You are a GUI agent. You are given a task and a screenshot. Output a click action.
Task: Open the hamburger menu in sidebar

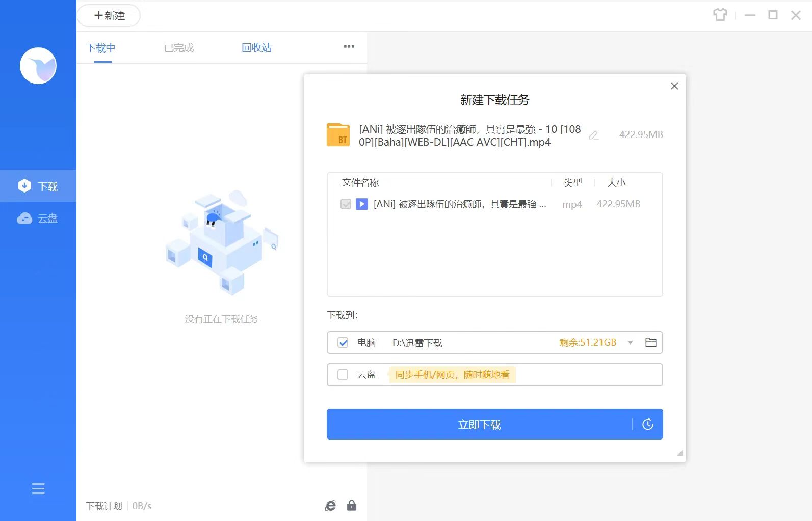38,489
